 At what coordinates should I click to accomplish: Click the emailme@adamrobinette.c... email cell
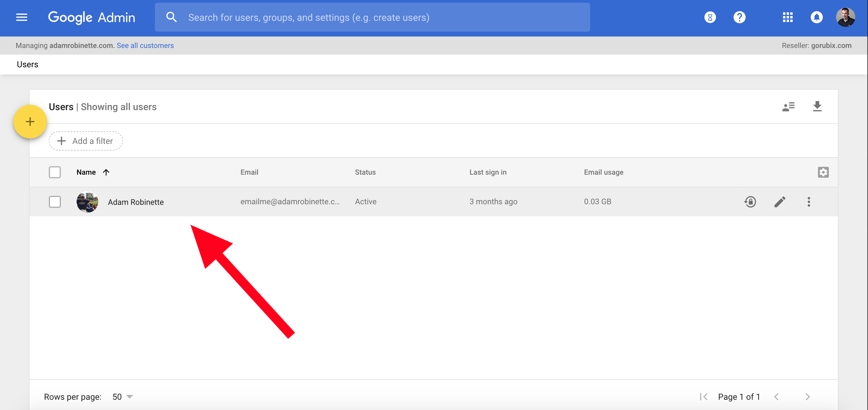[290, 202]
